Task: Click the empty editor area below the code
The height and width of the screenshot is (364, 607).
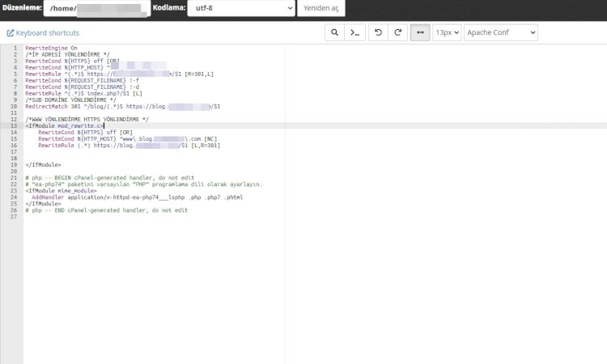Action: click(x=155, y=290)
